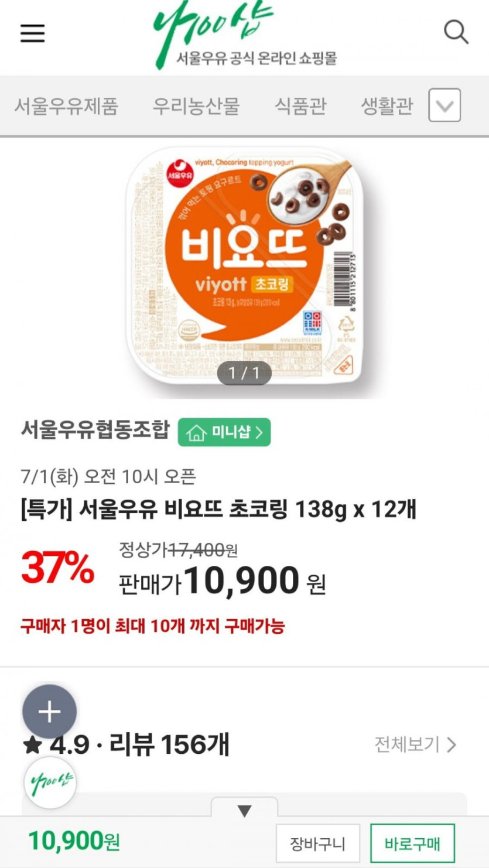This screenshot has height=868, width=489.
Task: Add to cart with 장바구니 button
Action: pyautogui.click(x=318, y=843)
